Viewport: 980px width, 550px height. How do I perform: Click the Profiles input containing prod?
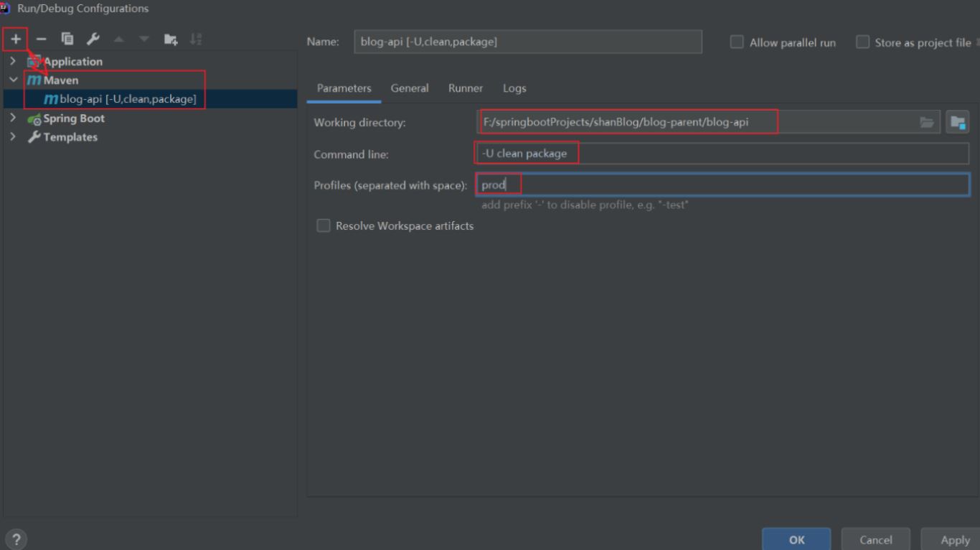click(x=722, y=185)
